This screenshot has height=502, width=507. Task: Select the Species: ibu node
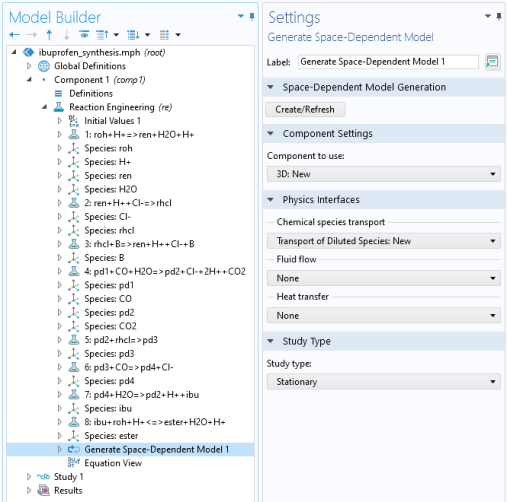tap(108, 408)
